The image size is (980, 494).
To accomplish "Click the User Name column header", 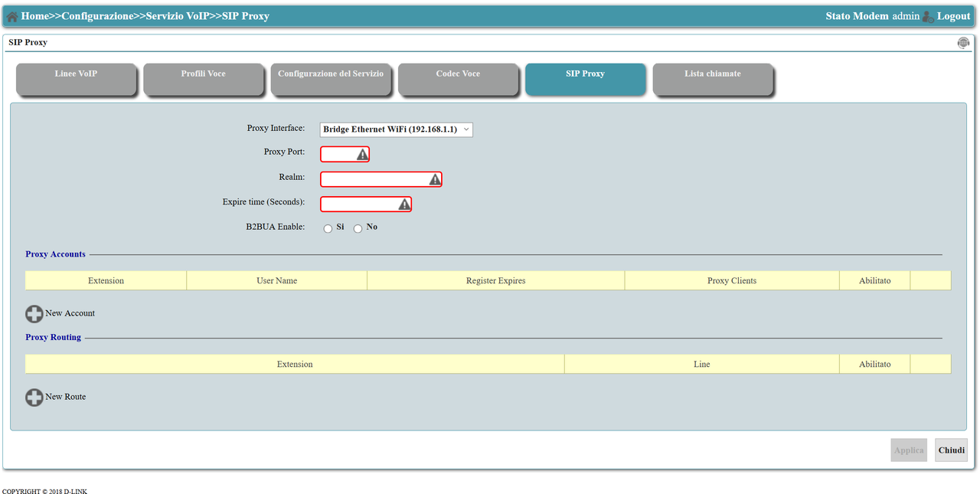I will click(276, 280).
